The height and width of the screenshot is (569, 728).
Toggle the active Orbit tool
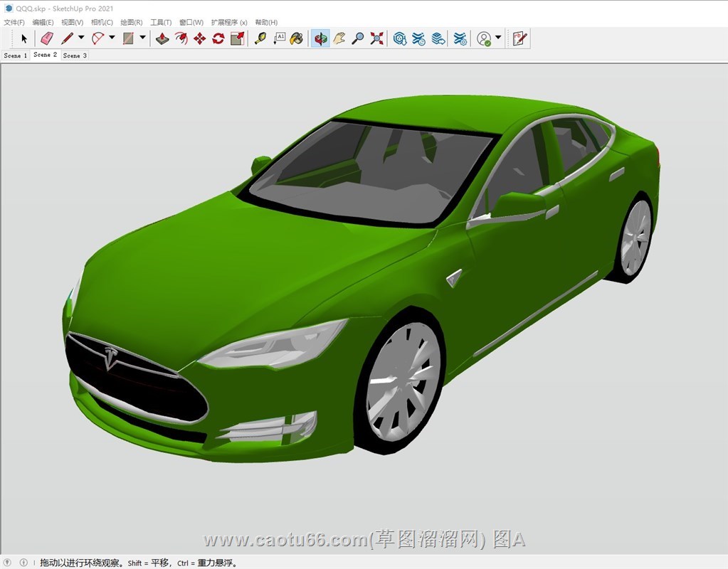point(320,38)
